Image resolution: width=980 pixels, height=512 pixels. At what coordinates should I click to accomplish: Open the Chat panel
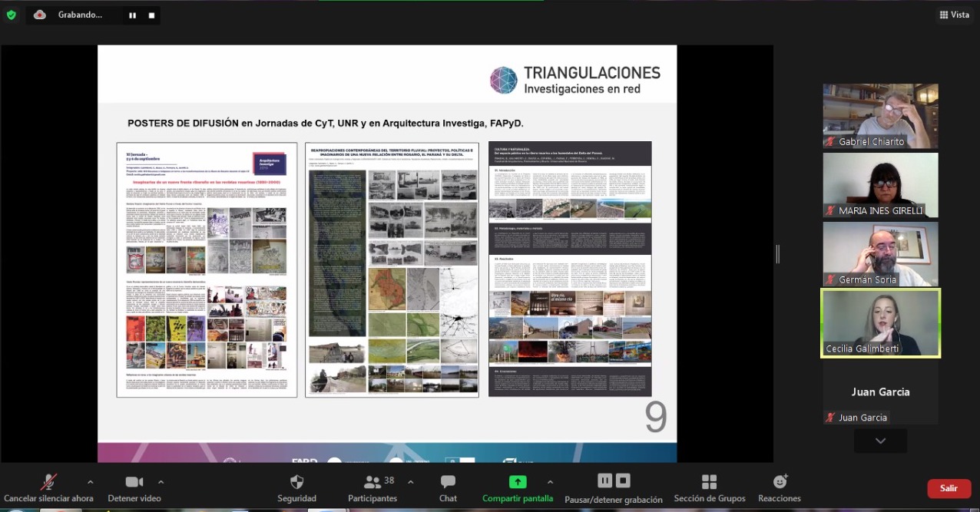[x=448, y=482]
